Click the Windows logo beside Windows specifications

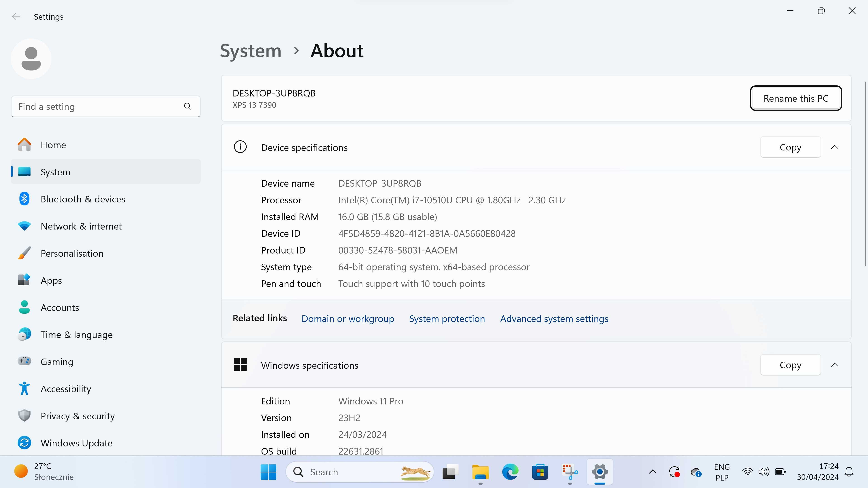240,365
